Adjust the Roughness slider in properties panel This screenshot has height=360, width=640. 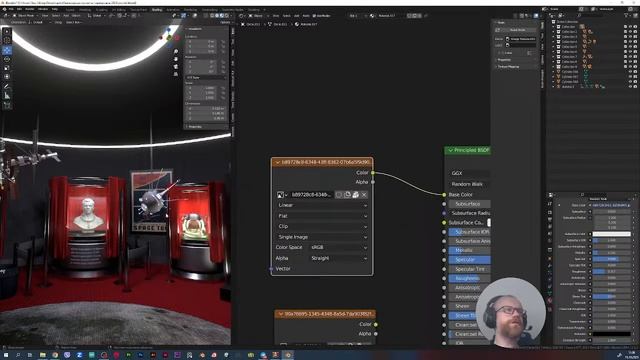(x=611, y=271)
